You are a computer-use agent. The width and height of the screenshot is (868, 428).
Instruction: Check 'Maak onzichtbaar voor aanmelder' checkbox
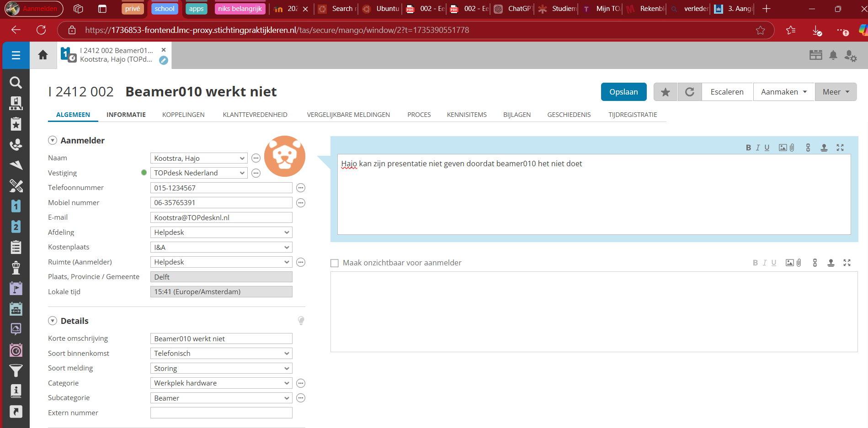pyautogui.click(x=335, y=263)
